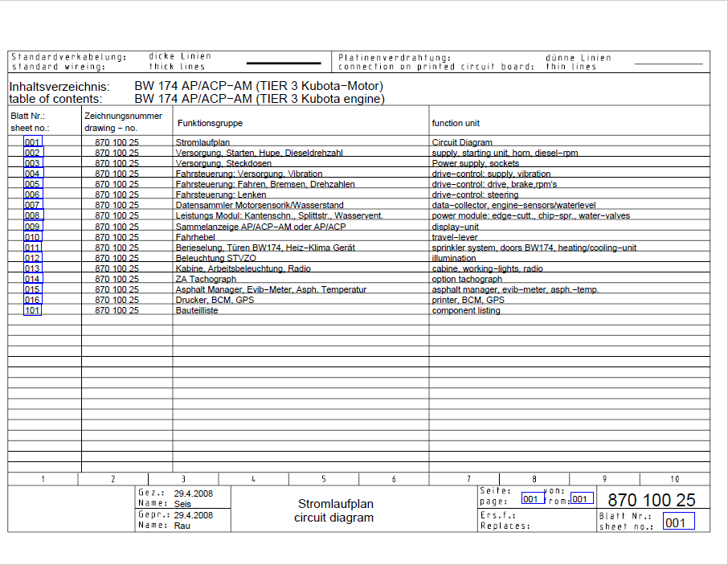Click 'Gez.: 29.4.2008' date text

[175, 493]
